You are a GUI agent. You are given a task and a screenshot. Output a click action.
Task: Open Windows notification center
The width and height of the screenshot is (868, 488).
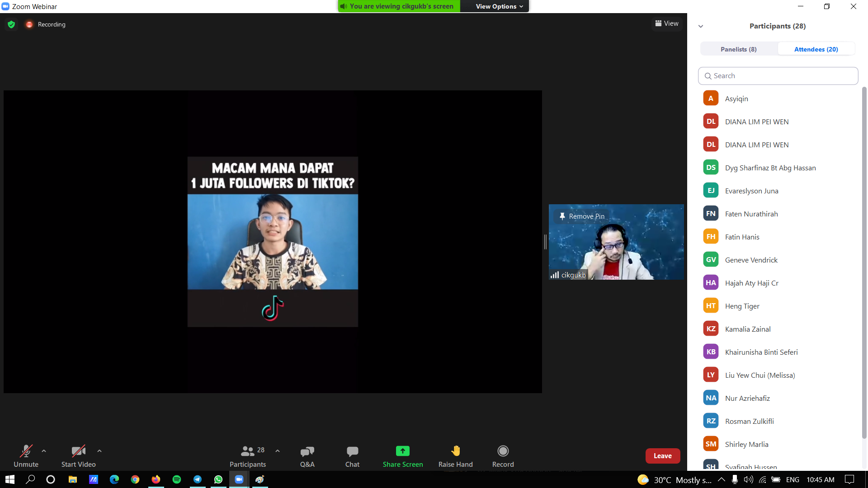(850, 479)
